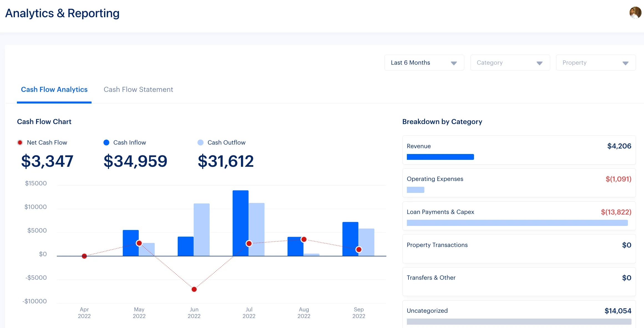Viewport: 644px width, 328px height.
Task: Open the Uncategorized breakdown entry
Action: point(519,314)
